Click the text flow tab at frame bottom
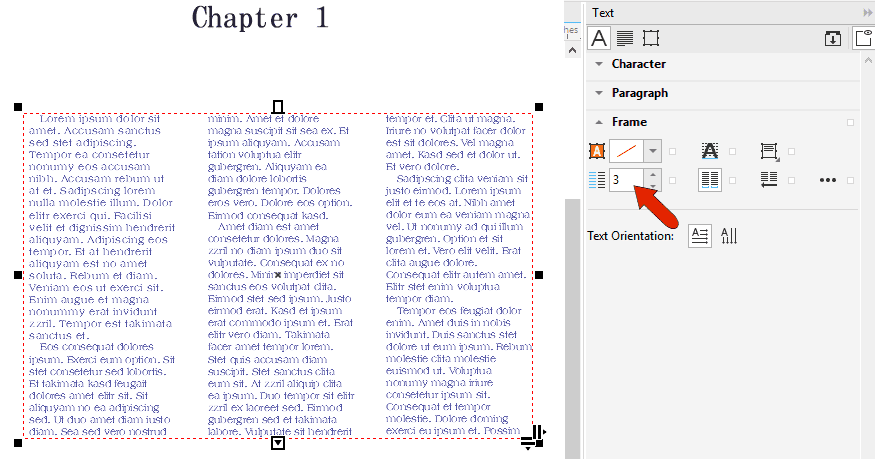 pyautogui.click(x=278, y=442)
